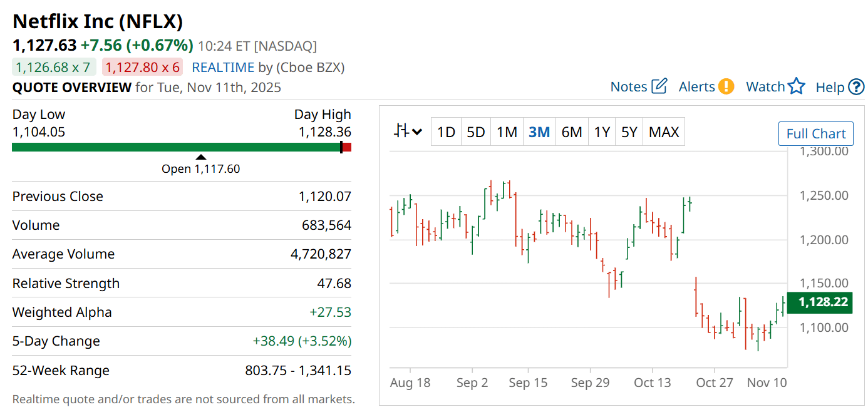Click the green bid quote 1,126.68 x 7
The height and width of the screenshot is (412, 868).
pos(53,68)
